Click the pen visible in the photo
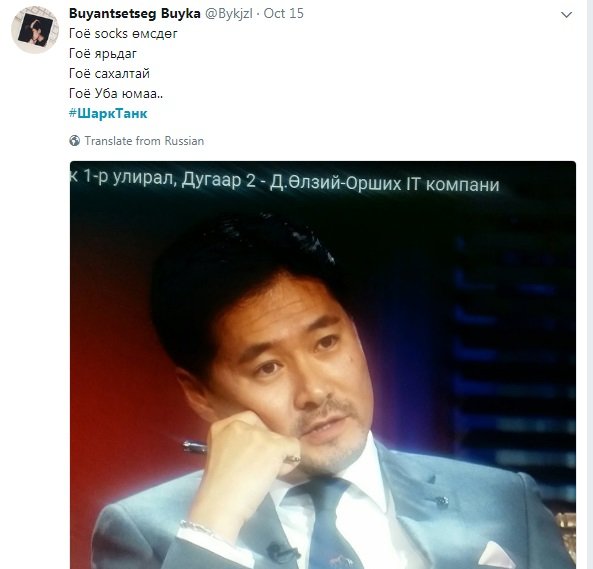This screenshot has width=593, height=569. coord(194,447)
